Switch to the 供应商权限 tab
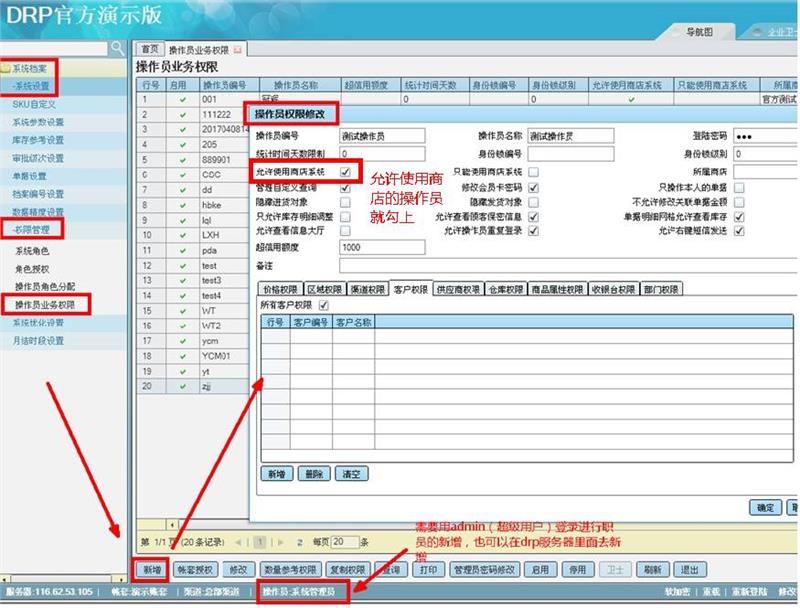The height and width of the screenshot is (608, 800). (458, 289)
